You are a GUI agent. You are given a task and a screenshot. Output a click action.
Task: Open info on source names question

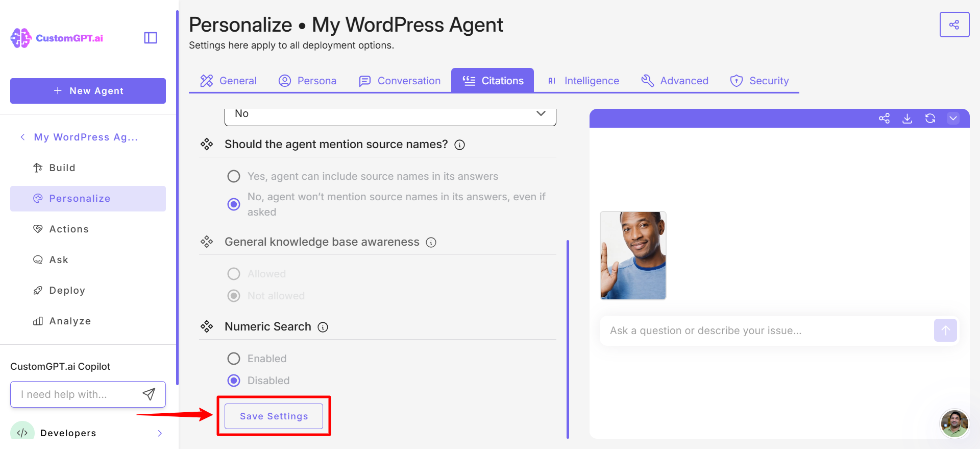pos(459,145)
